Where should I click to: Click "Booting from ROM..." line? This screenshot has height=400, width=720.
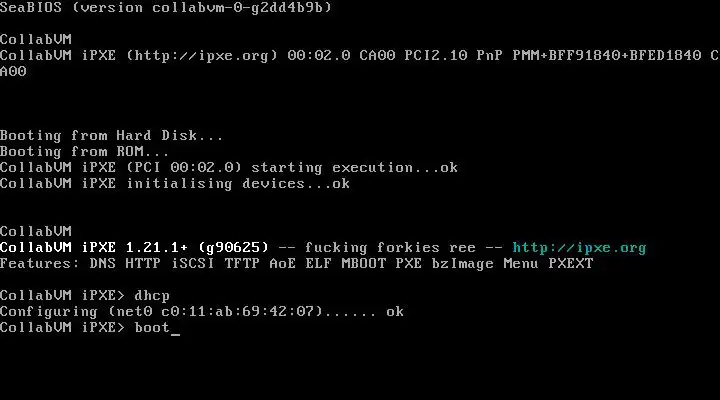pos(84,152)
